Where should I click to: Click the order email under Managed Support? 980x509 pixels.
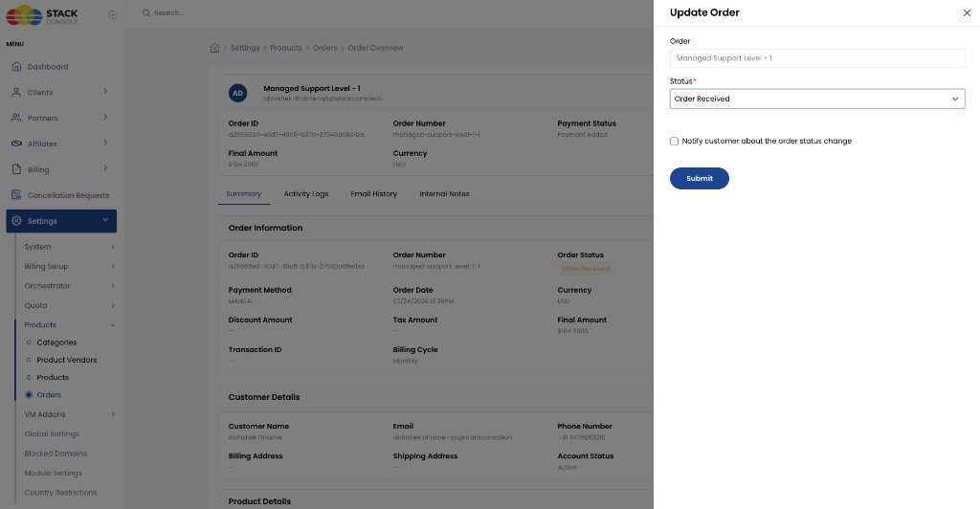323,99
